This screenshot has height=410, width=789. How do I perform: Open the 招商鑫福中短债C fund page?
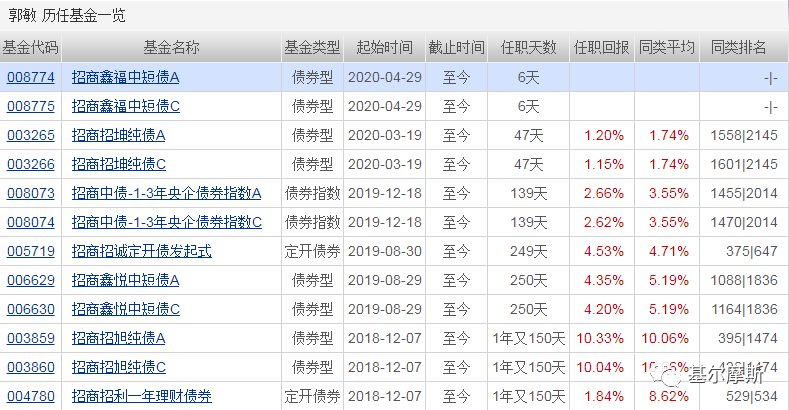125,107
